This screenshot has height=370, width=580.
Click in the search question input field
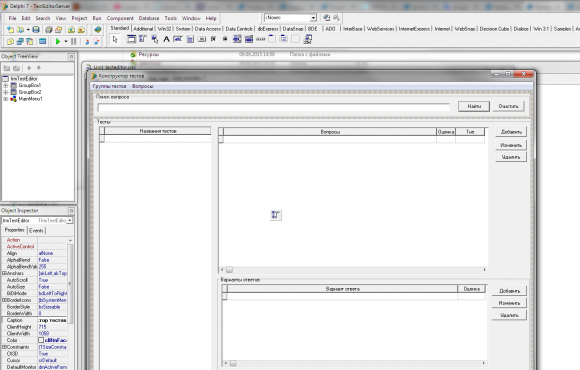(x=274, y=107)
